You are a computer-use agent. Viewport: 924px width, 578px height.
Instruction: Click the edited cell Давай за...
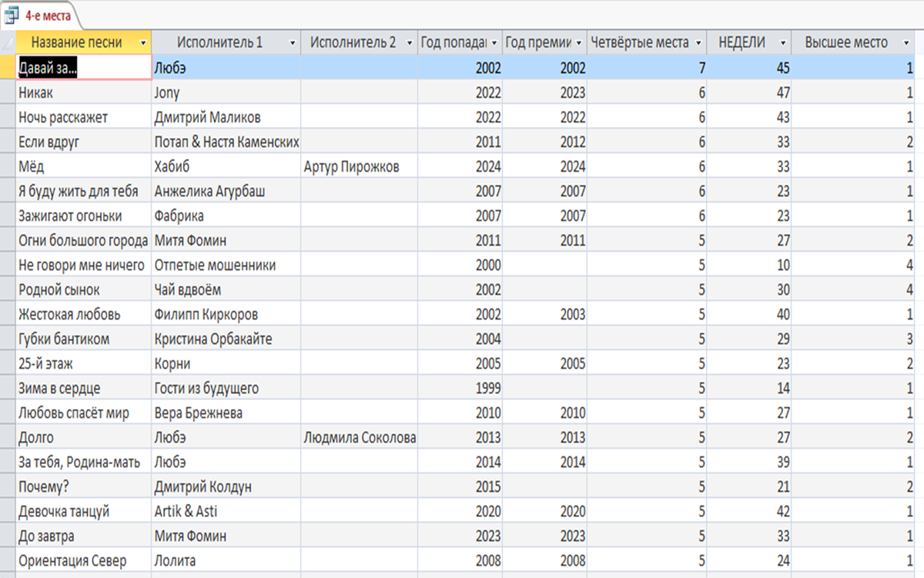point(83,67)
